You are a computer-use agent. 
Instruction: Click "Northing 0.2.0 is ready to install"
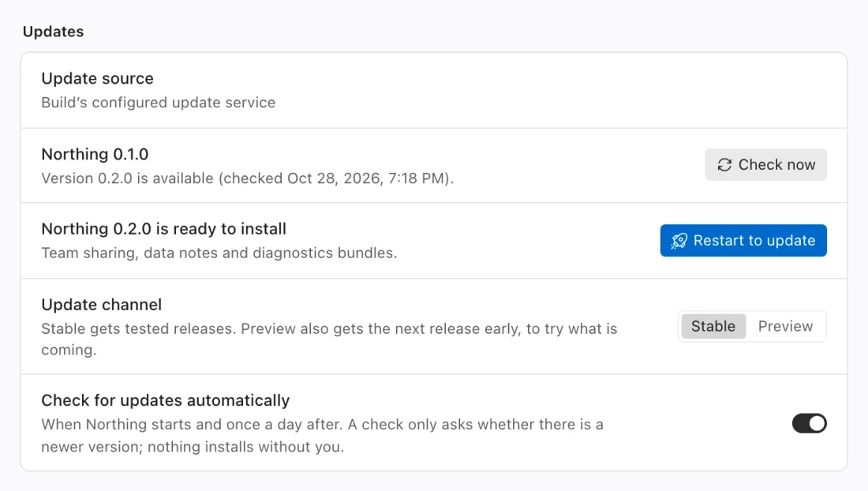[164, 229]
